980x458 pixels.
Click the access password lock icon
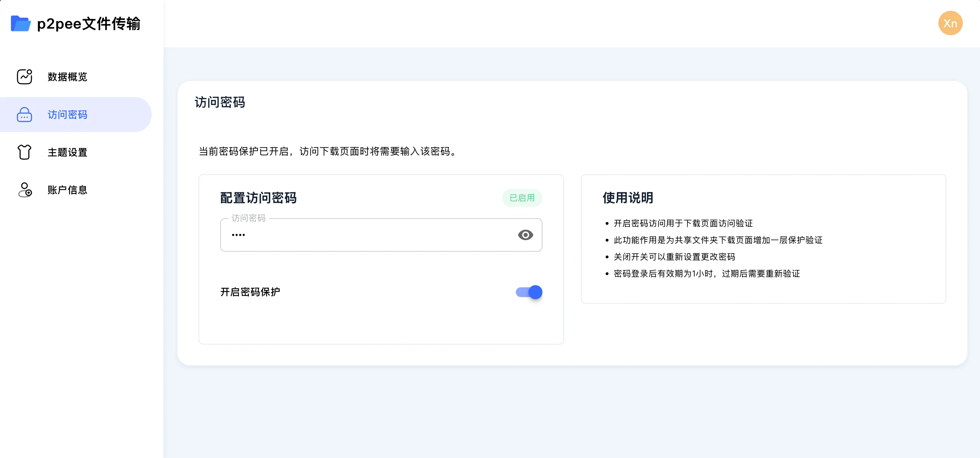[x=25, y=114]
